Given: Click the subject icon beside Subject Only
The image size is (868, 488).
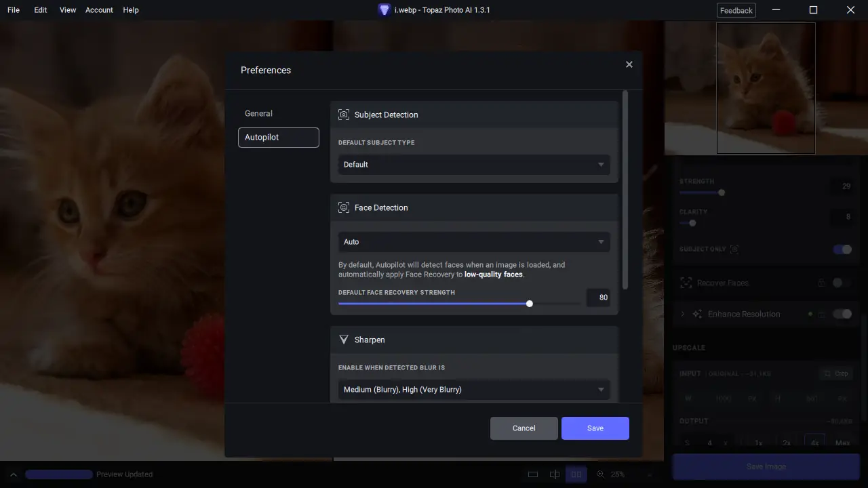Looking at the screenshot, I should pyautogui.click(x=734, y=249).
